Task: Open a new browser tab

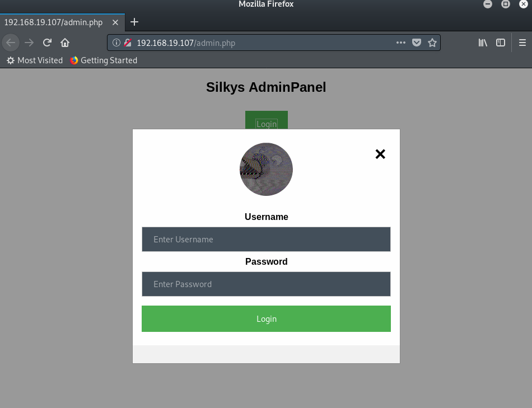Action: [134, 22]
